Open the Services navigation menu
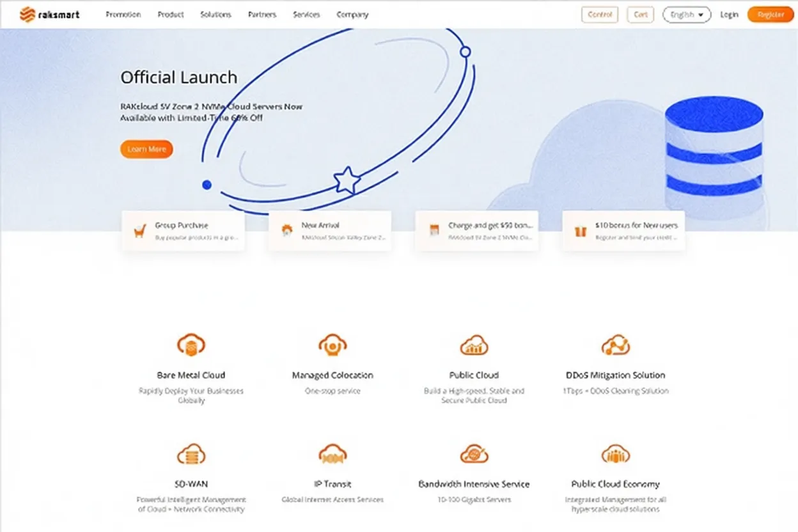This screenshot has height=532, width=798. [306, 15]
